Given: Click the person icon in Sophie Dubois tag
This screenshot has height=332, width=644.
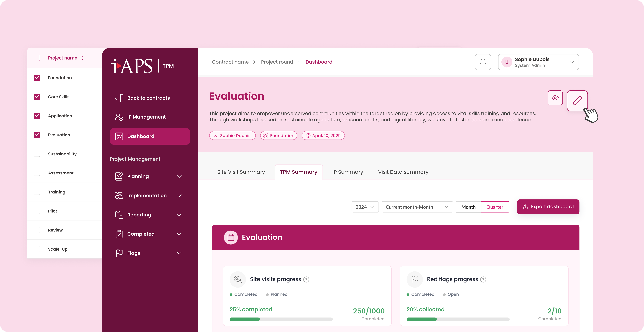Looking at the screenshot, I should coord(215,136).
